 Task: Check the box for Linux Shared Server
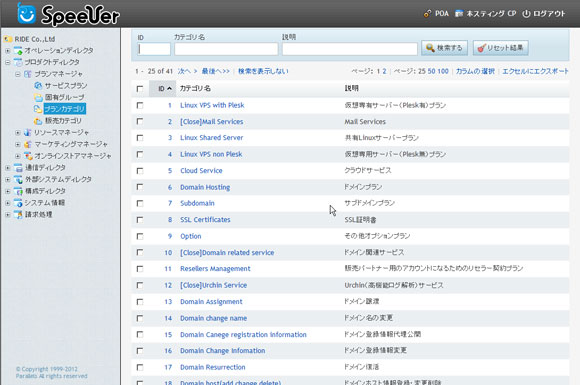140,138
